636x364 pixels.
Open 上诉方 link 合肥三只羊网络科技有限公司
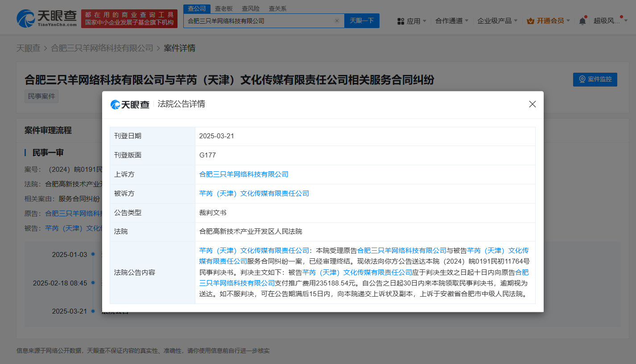[244, 174]
